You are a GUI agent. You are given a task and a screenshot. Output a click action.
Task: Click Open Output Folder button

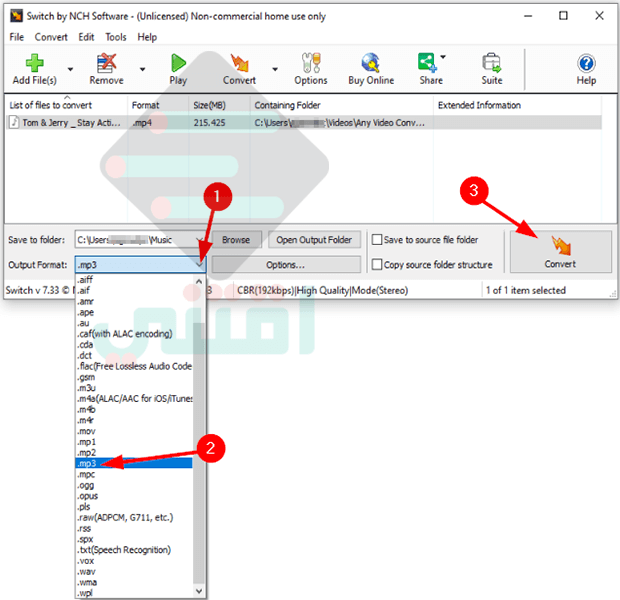314,240
